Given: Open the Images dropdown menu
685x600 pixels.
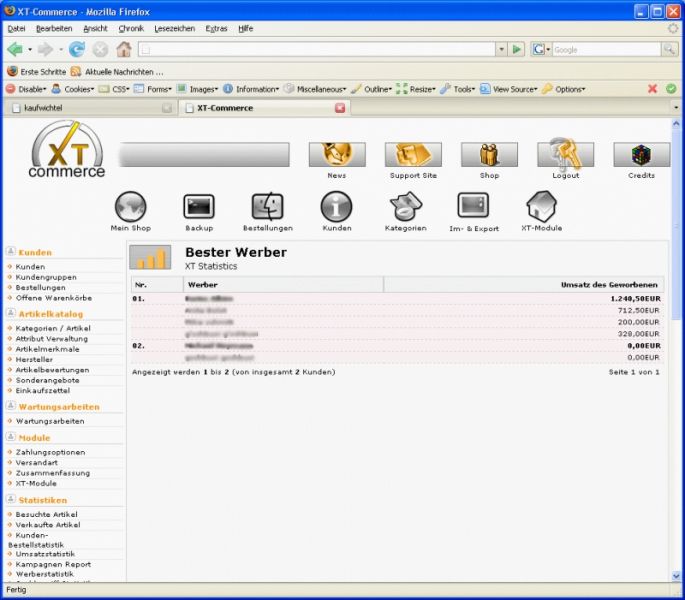Looking at the screenshot, I should (197, 89).
